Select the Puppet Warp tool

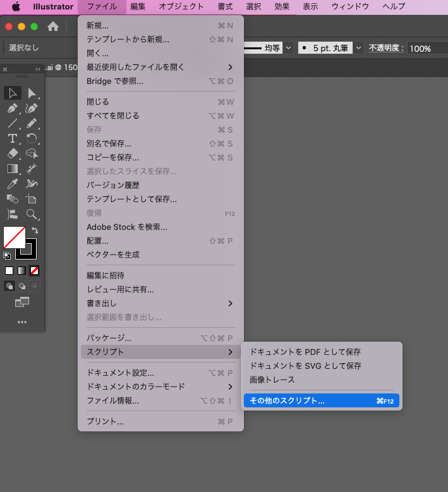32,184
